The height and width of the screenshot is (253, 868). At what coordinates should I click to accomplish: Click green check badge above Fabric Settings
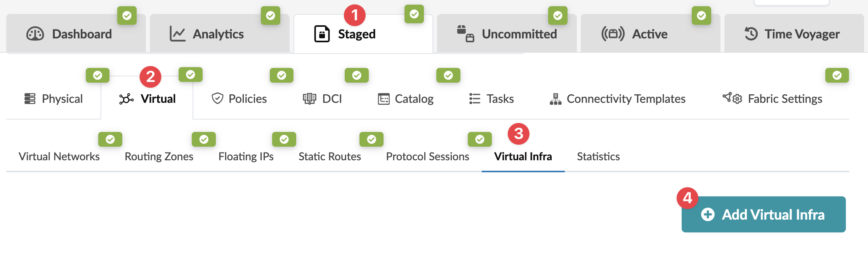click(x=837, y=75)
